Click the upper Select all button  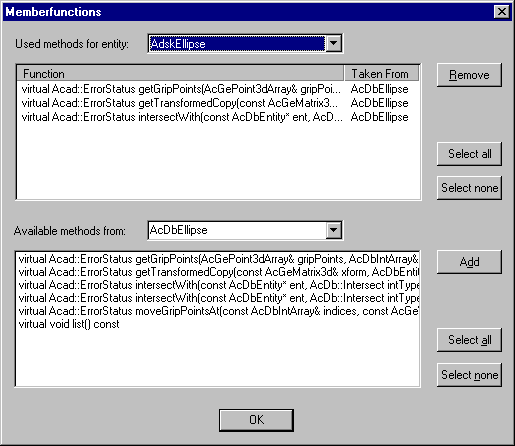[x=469, y=154]
